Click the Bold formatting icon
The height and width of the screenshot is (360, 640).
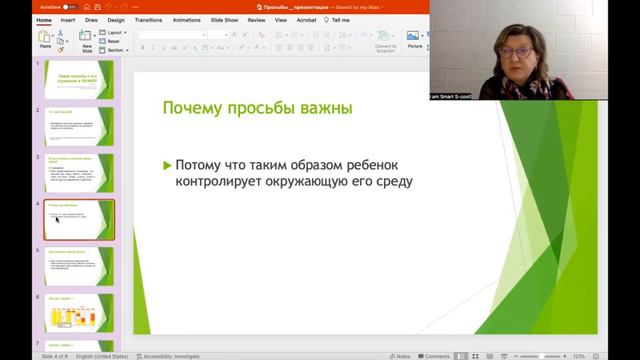pos(142,48)
